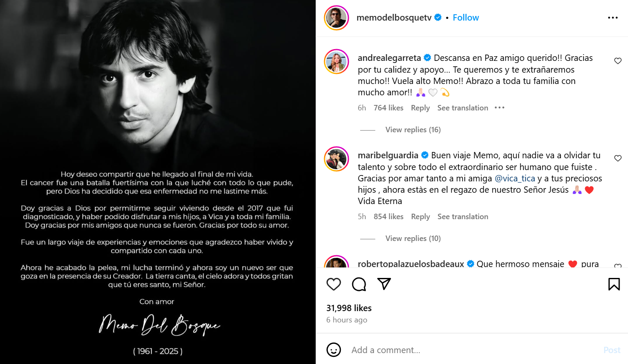Open options dots on andrealegarreta's comment
The height and width of the screenshot is (364, 628).
499,108
